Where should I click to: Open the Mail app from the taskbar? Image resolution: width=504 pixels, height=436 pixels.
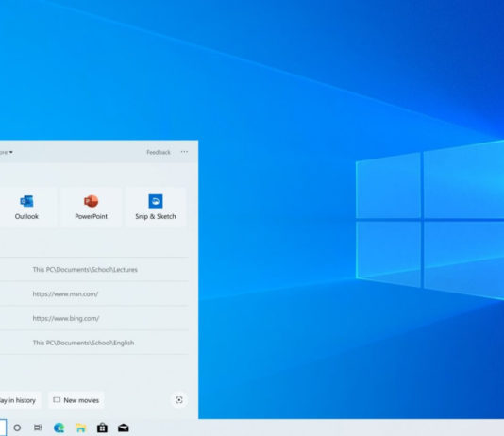pos(124,428)
